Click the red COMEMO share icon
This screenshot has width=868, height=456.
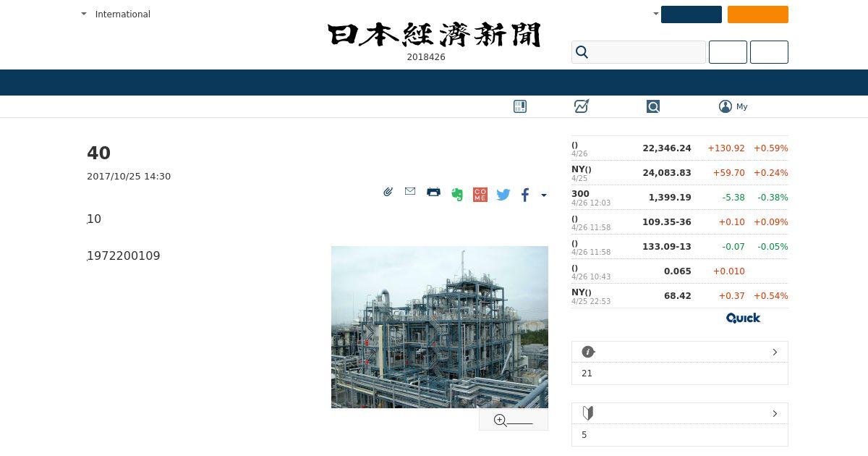click(x=480, y=194)
